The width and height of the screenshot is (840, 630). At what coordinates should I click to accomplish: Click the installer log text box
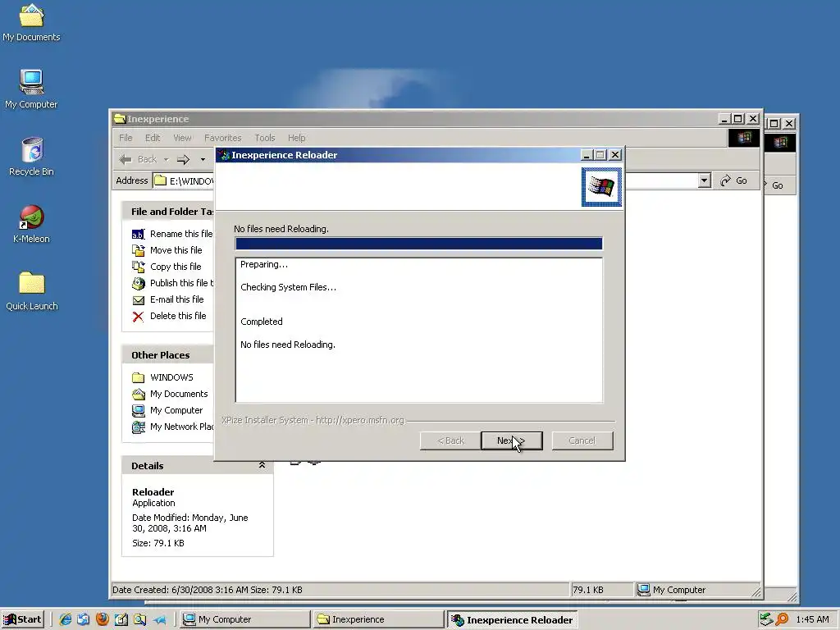[x=419, y=330]
